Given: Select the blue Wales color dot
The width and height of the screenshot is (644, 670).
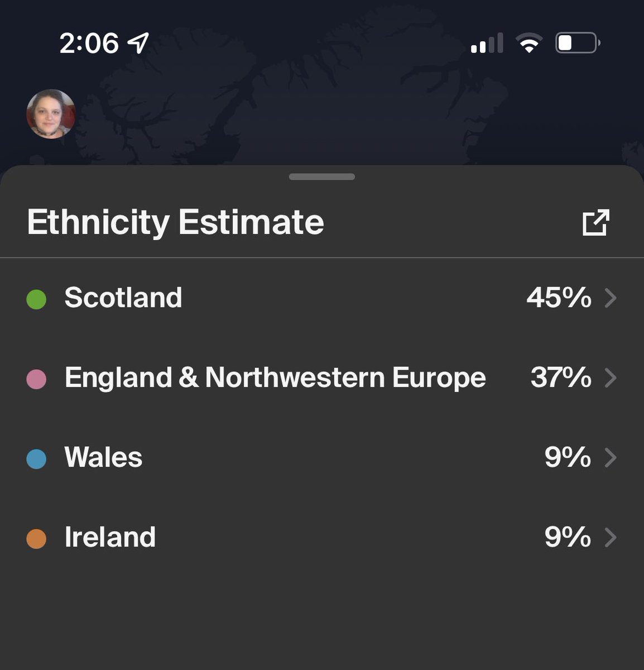Looking at the screenshot, I should 36,458.
